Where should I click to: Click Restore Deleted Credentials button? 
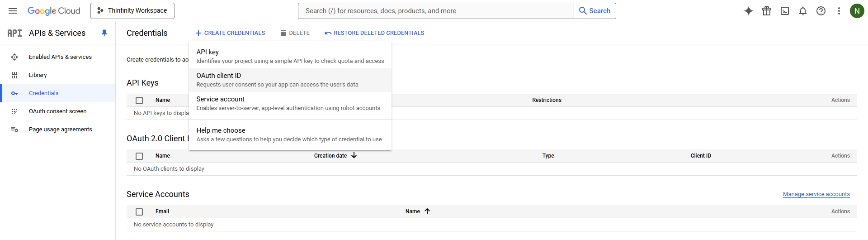374,33
